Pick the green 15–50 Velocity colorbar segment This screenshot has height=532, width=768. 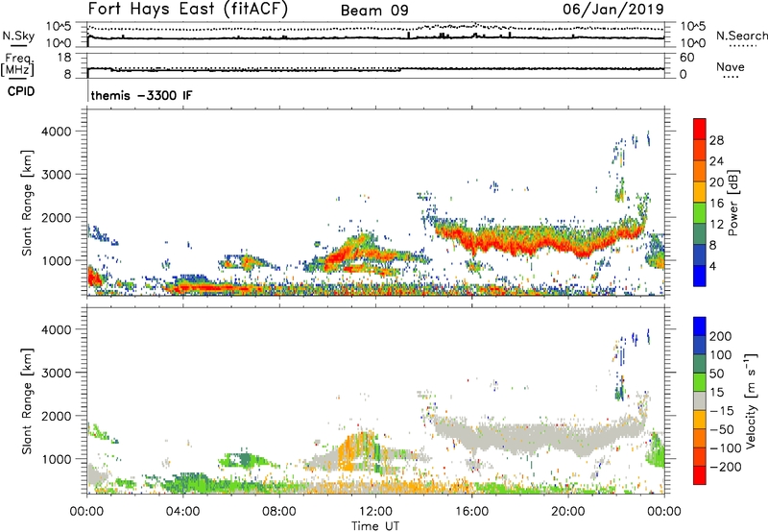pos(700,382)
